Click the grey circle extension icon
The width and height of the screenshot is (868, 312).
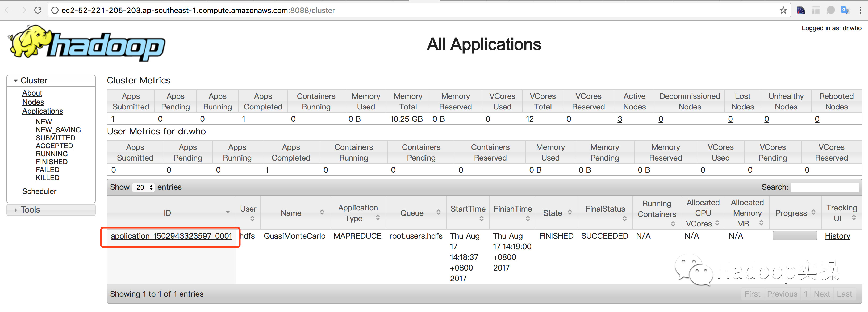pyautogui.click(x=831, y=10)
